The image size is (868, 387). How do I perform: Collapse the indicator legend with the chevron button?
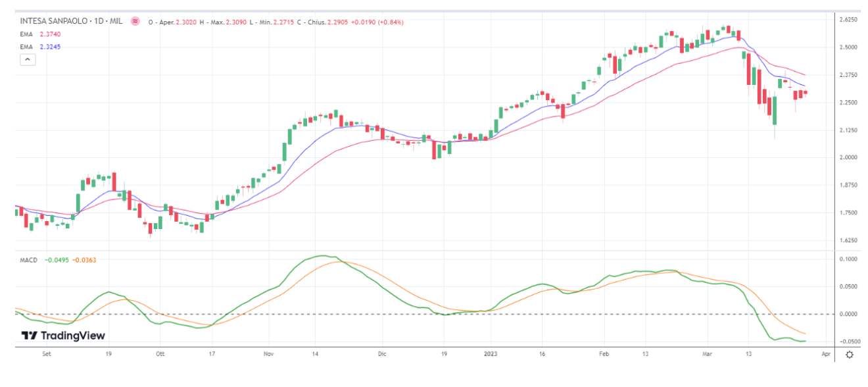[28, 59]
